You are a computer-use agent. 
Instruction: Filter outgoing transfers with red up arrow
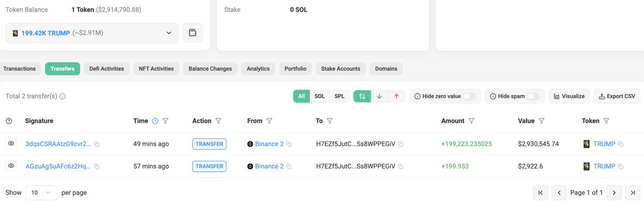pyautogui.click(x=396, y=96)
